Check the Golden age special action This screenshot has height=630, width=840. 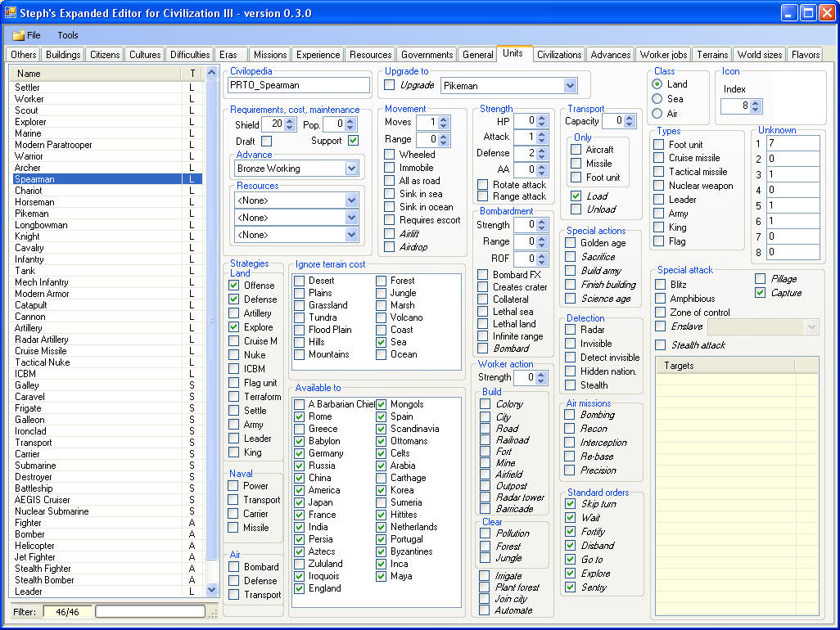(x=571, y=243)
